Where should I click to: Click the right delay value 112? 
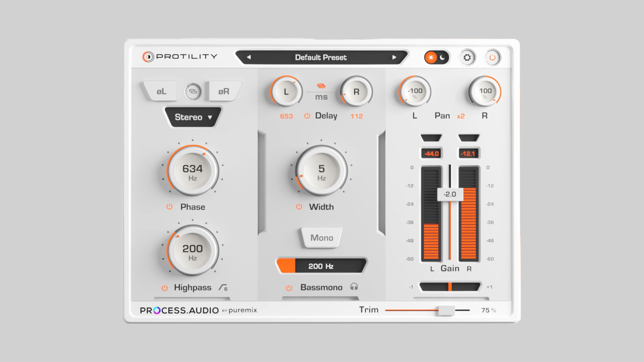tap(357, 116)
